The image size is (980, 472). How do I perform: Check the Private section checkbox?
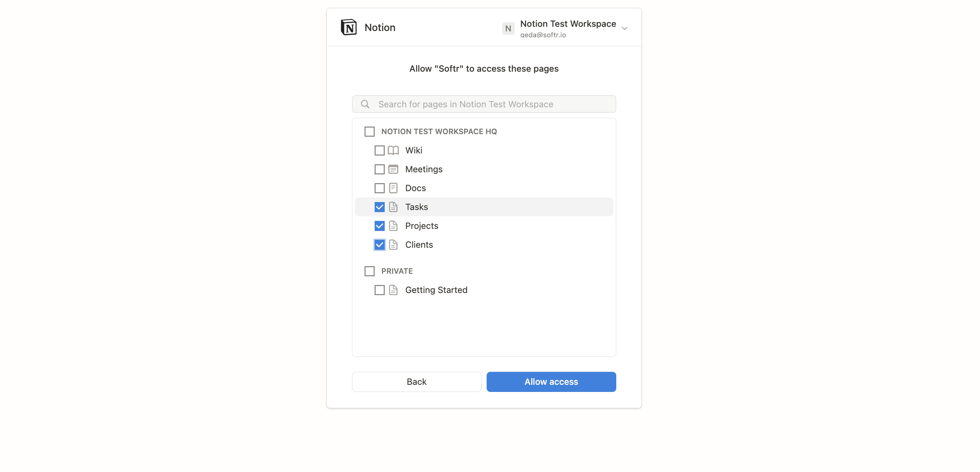[369, 271]
